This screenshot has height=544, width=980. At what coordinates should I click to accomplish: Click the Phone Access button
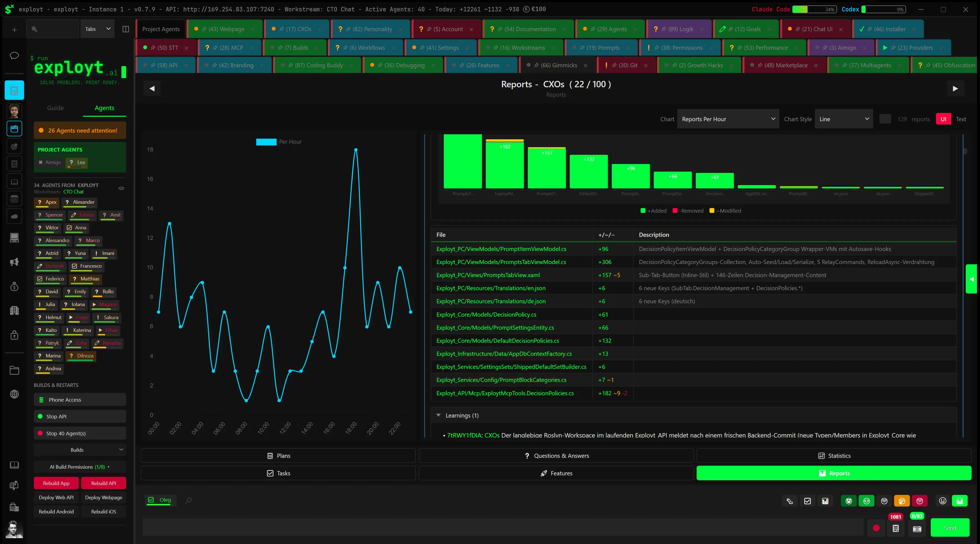coord(80,400)
